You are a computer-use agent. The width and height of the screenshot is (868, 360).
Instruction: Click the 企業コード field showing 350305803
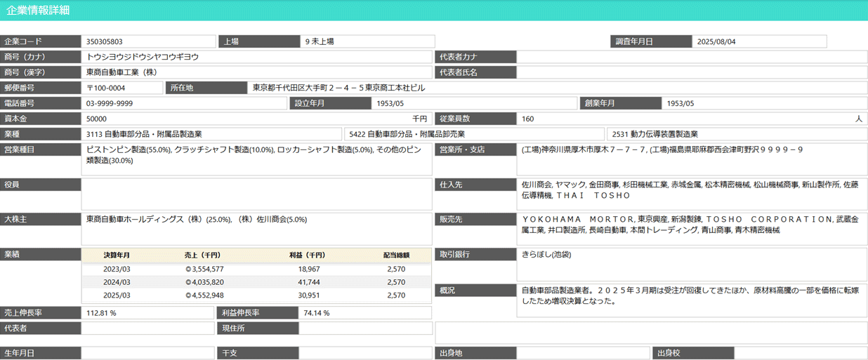[x=149, y=41]
